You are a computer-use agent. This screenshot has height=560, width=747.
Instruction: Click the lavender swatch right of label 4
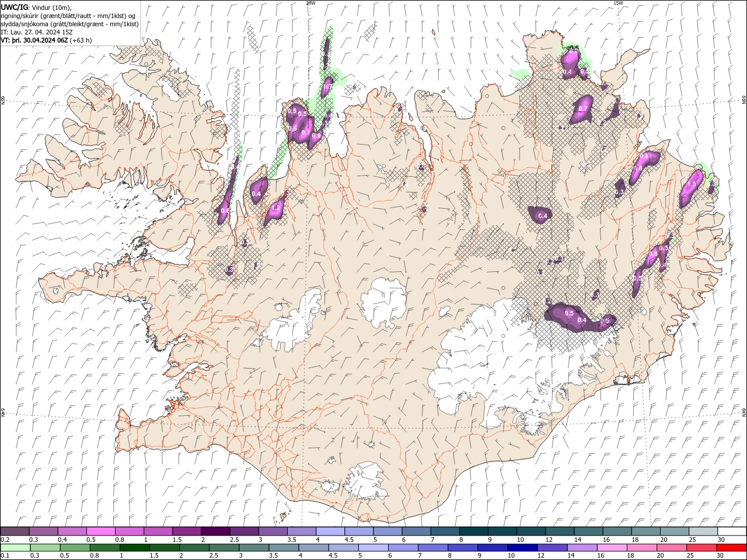click(330, 531)
